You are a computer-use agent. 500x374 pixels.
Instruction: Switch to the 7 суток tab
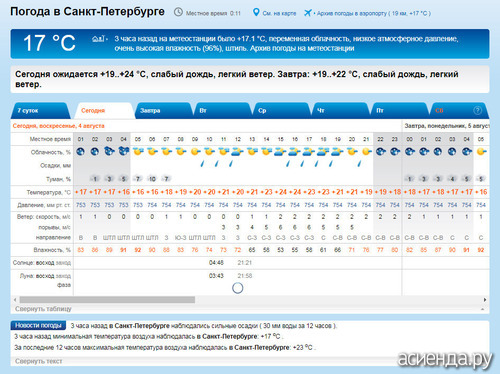[28, 110]
